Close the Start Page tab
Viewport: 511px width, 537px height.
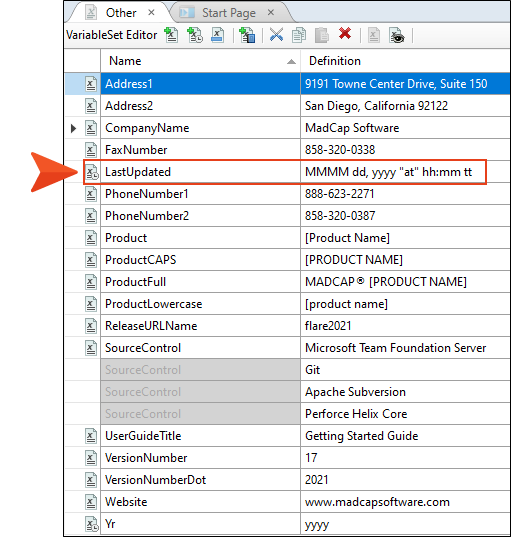271,13
